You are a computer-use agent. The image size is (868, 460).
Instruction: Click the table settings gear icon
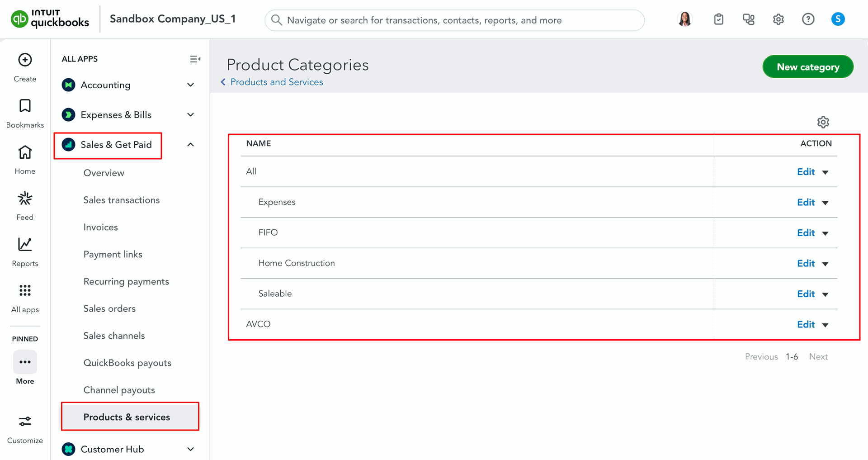point(823,122)
